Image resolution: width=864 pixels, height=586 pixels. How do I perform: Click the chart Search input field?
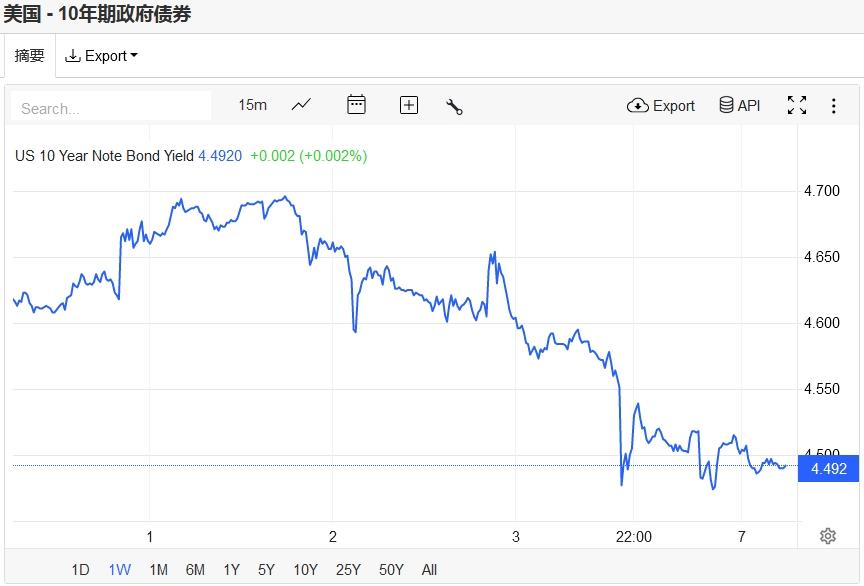[x=112, y=107]
